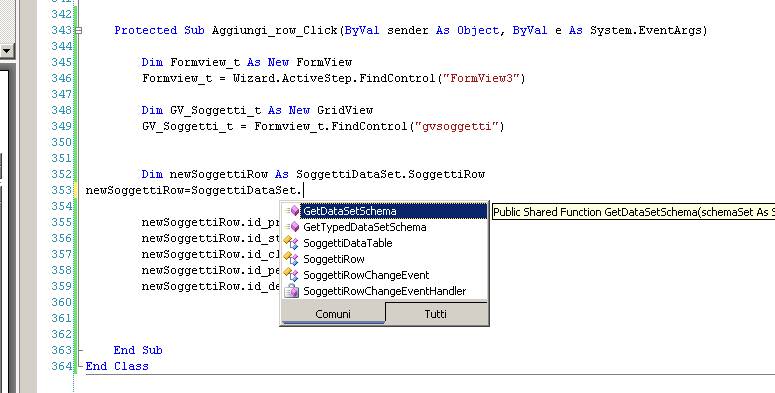This screenshot has height=393, width=775.
Task: Click the "gvsoggetti" string on line 349
Action: point(457,126)
